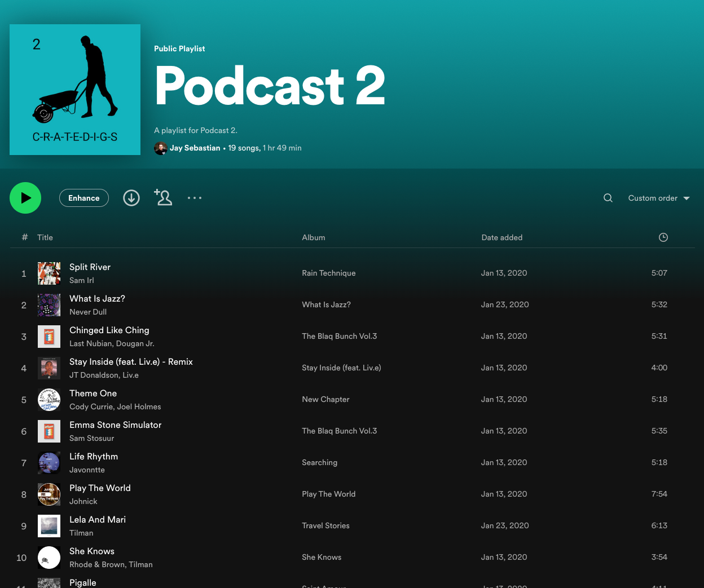Open the Custom order sort dropdown
Image resolution: width=704 pixels, height=588 pixels.
point(659,198)
